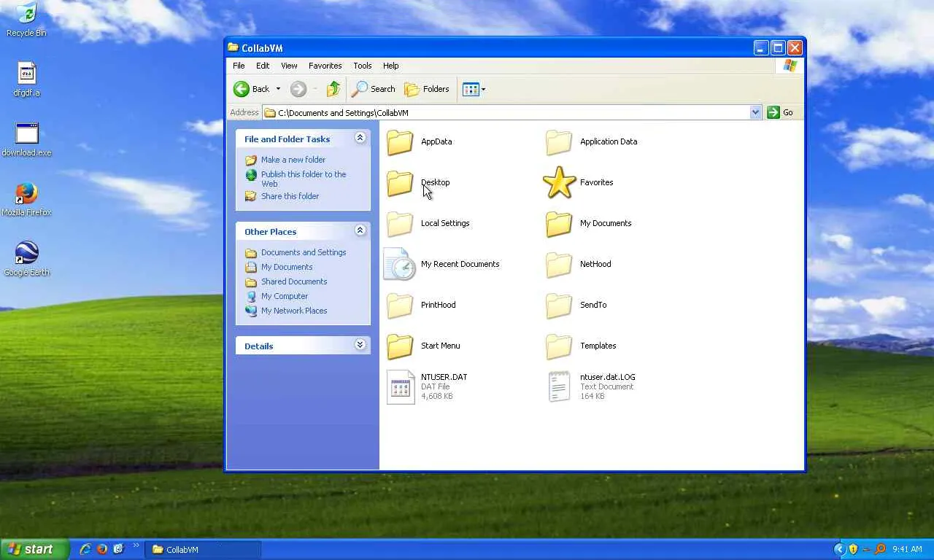The height and width of the screenshot is (560, 934).
Task: Toggle the Folders tree pane
Action: coord(427,89)
